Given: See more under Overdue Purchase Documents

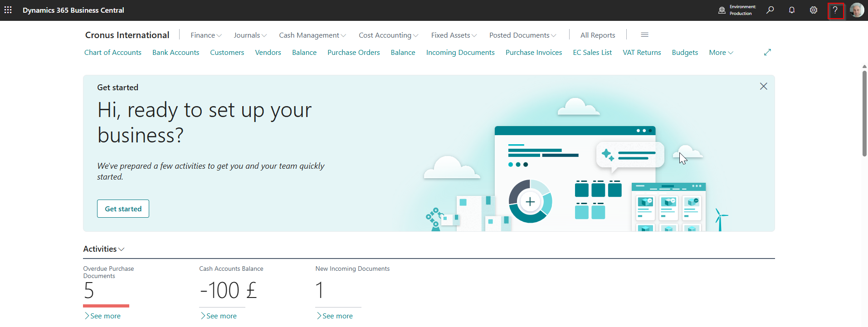Looking at the screenshot, I should point(102,316).
